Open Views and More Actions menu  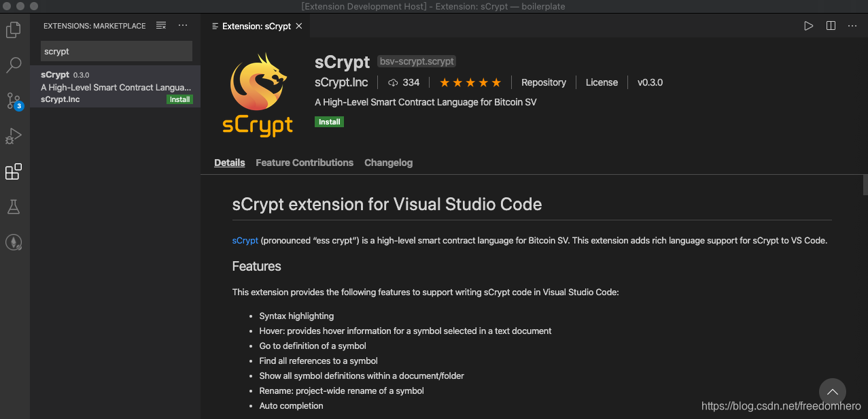[x=182, y=25]
